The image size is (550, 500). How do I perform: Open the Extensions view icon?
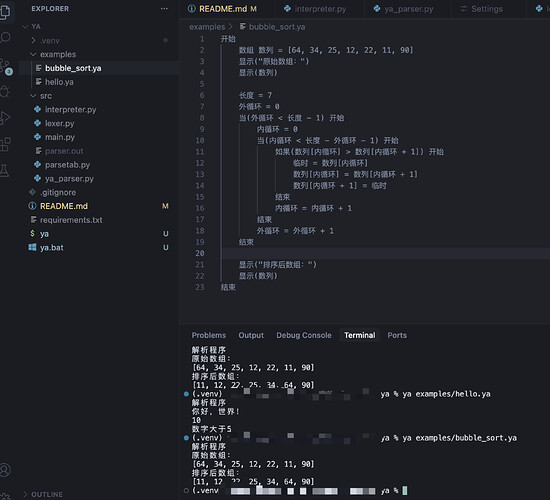pos(5,144)
